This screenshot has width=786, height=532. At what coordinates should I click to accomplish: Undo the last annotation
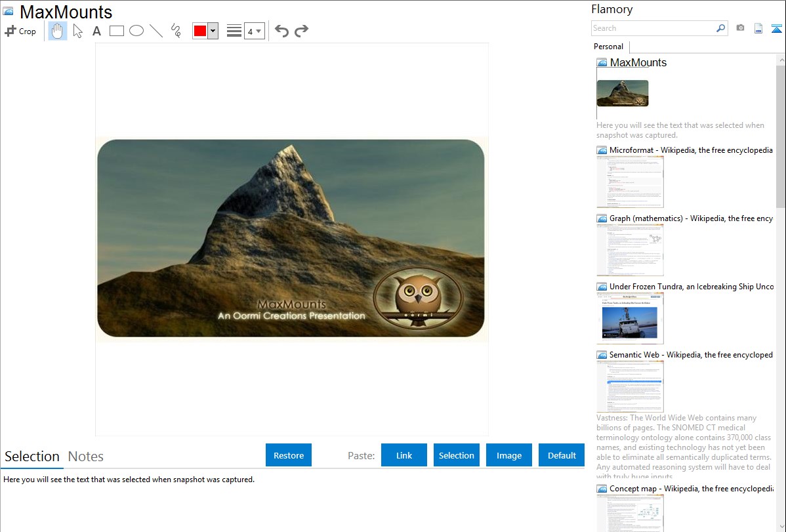[x=281, y=31]
